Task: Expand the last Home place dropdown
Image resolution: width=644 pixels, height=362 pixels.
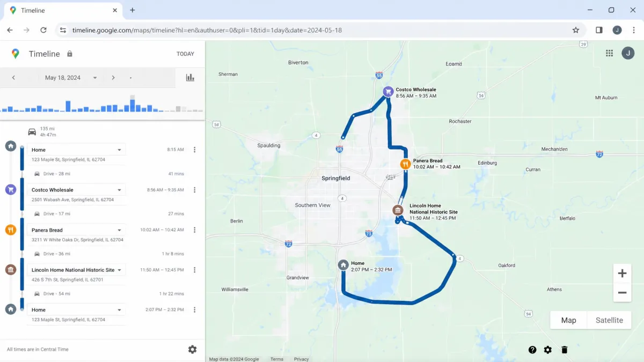Action: coord(119,310)
